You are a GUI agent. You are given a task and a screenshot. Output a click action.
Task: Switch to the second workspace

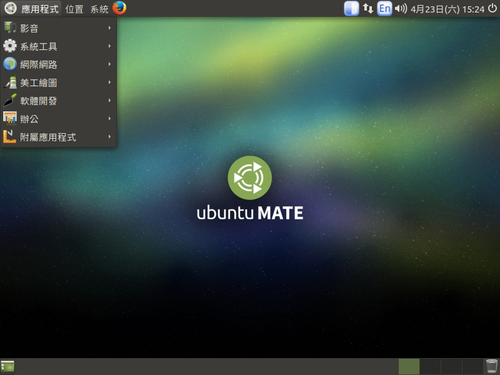pyautogui.click(x=430, y=367)
